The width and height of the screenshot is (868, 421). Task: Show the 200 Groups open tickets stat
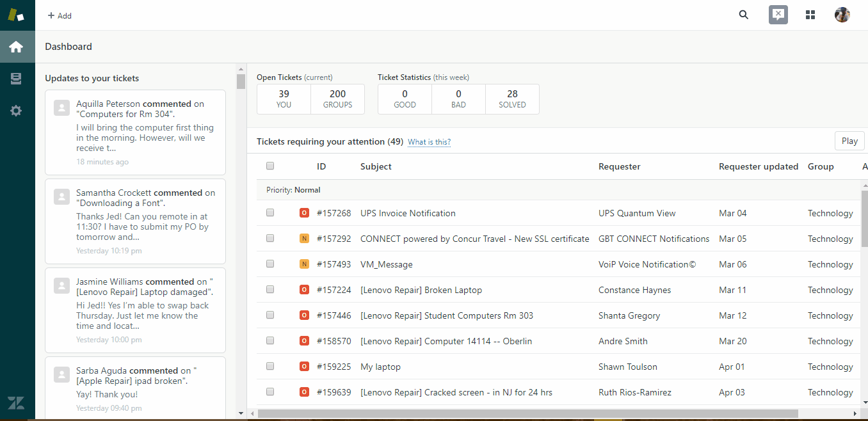tap(337, 99)
